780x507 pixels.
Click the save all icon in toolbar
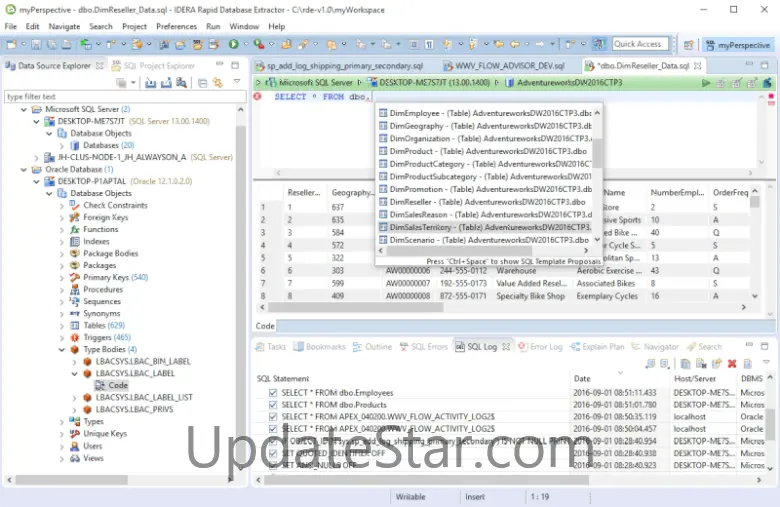51,45
